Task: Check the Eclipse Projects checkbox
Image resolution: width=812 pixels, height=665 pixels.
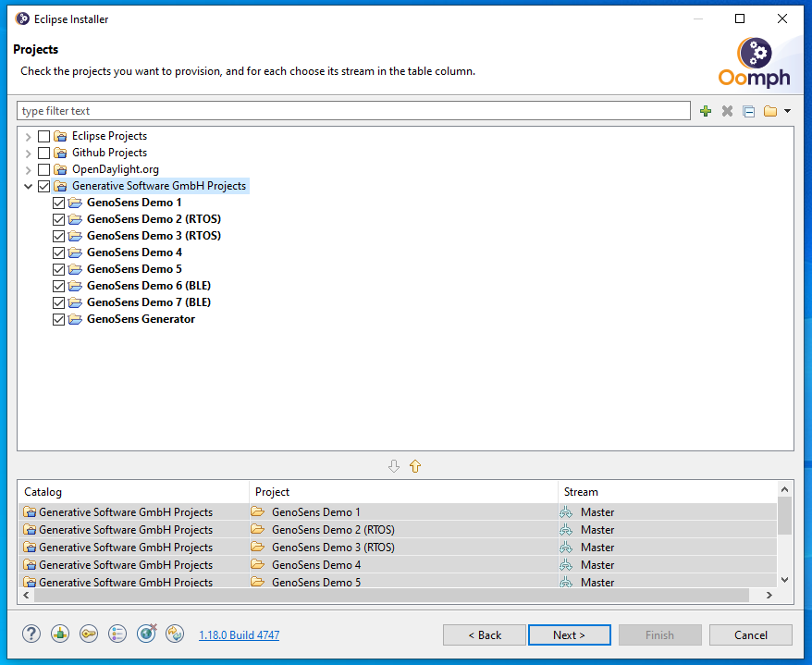Action: (44, 136)
